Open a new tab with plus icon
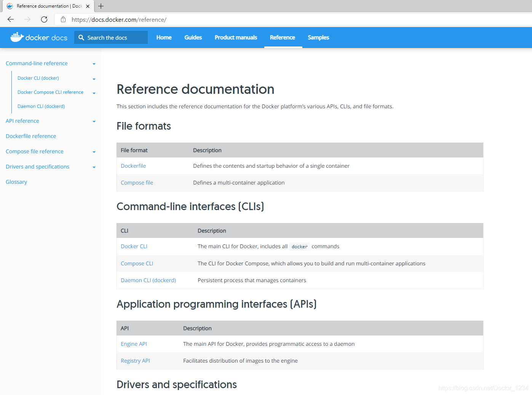 (101, 6)
